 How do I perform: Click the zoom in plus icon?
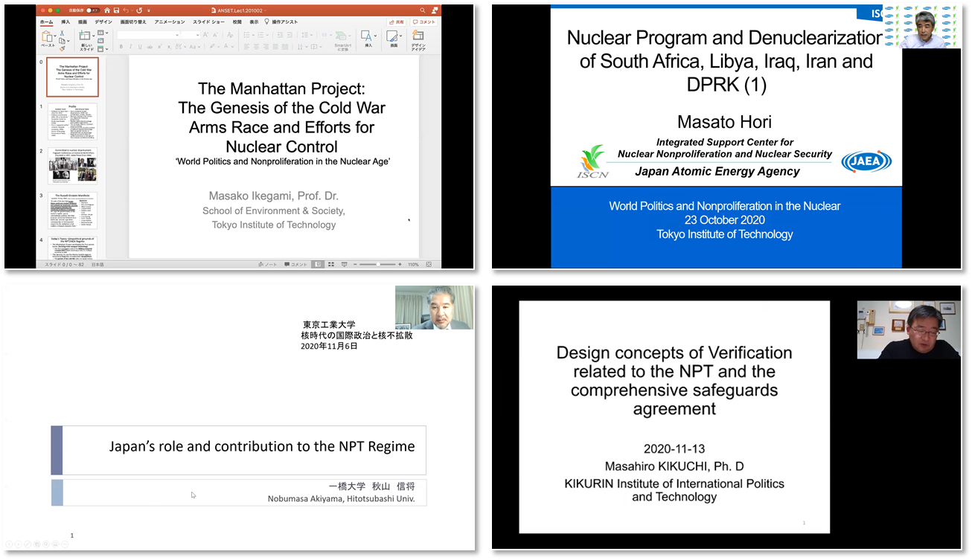tap(400, 264)
